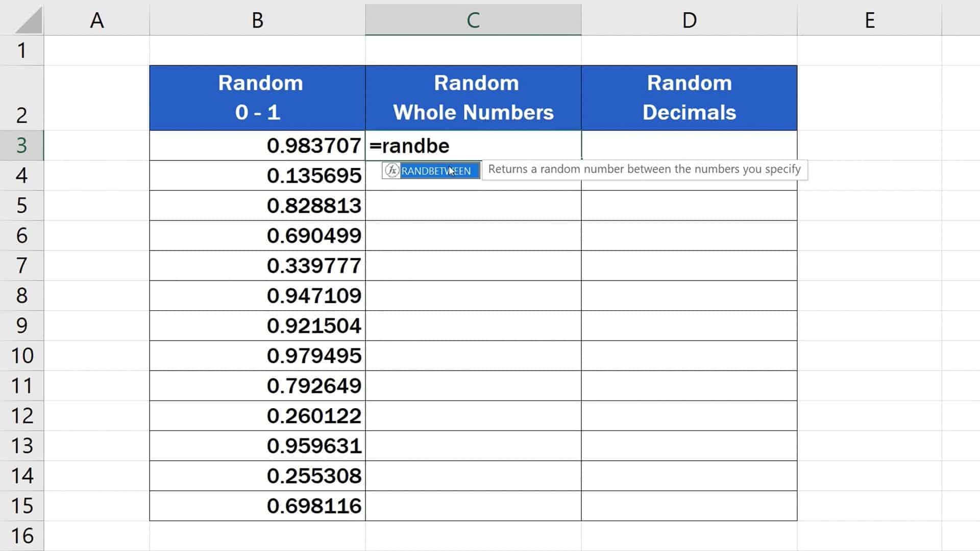This screenshot has height=551, width=980.
Task: Click empty cell C8 under Whole Numbers
Action: [x=473, y=295]
